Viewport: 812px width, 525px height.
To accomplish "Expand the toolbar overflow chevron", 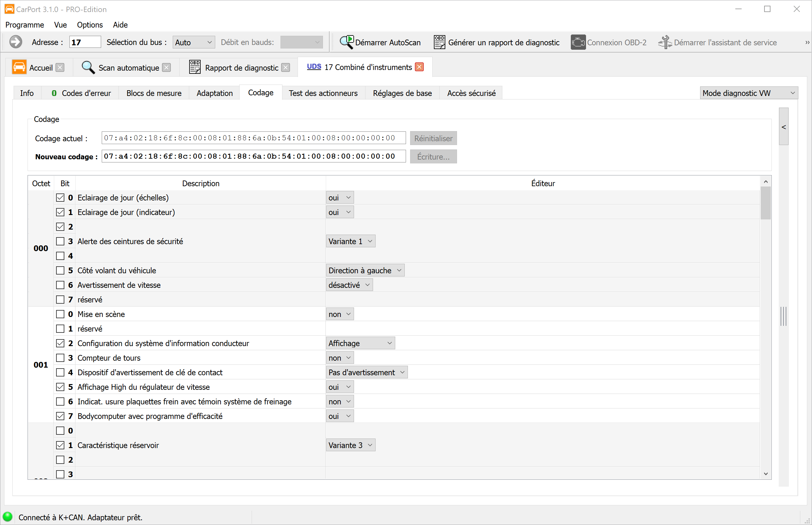I will click(807, 43).
